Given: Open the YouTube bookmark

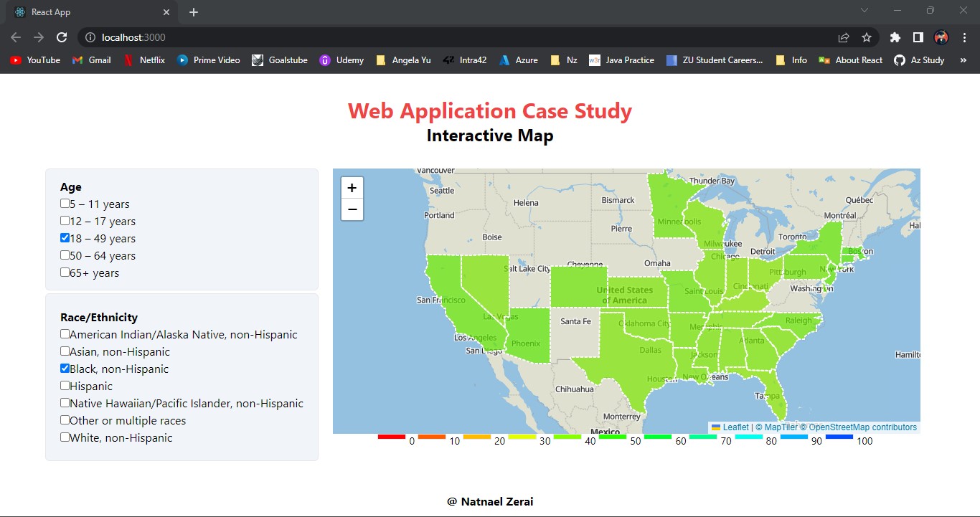Looking at the screenshot, I should 34,60.
